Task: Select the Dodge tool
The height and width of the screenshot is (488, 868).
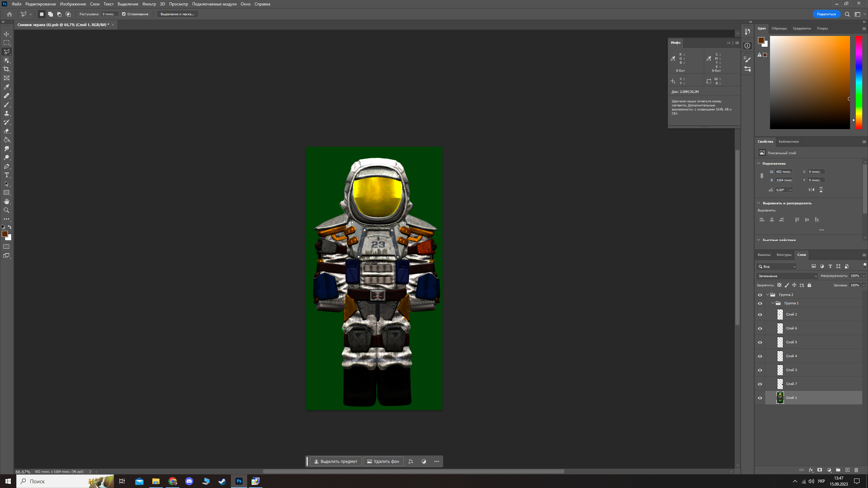Action: [x=6, y=158]
